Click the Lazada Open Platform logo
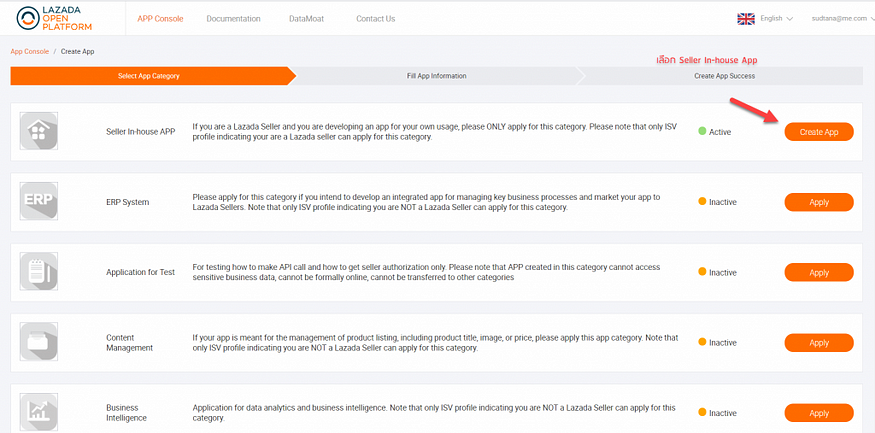Screen dimensions: 875x433 tap(55, 18)
